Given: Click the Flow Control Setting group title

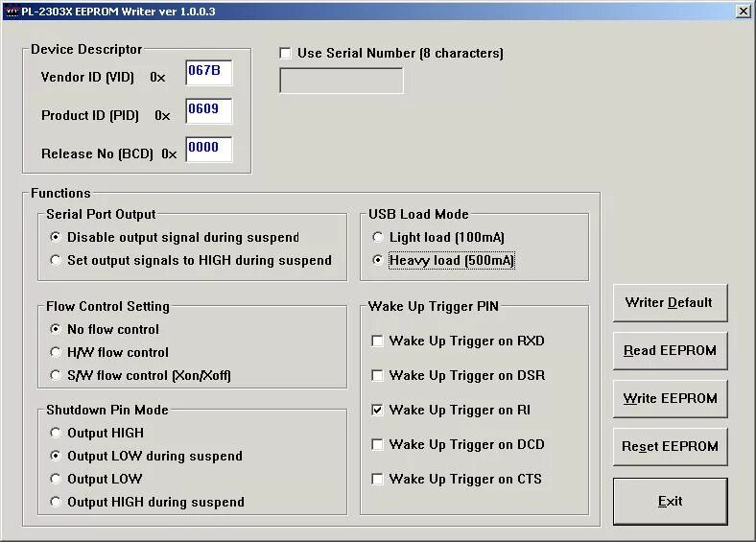Looking at the screenshot, I should 107,307.
